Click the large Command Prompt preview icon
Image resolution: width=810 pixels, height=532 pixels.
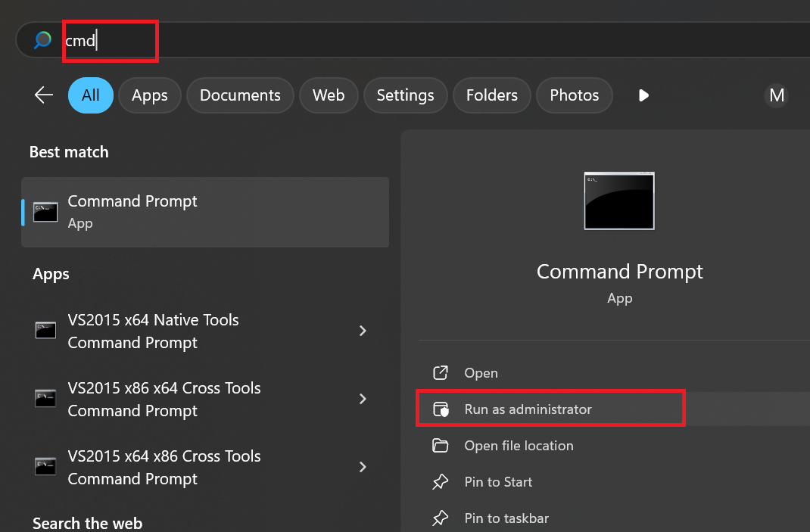619,201
